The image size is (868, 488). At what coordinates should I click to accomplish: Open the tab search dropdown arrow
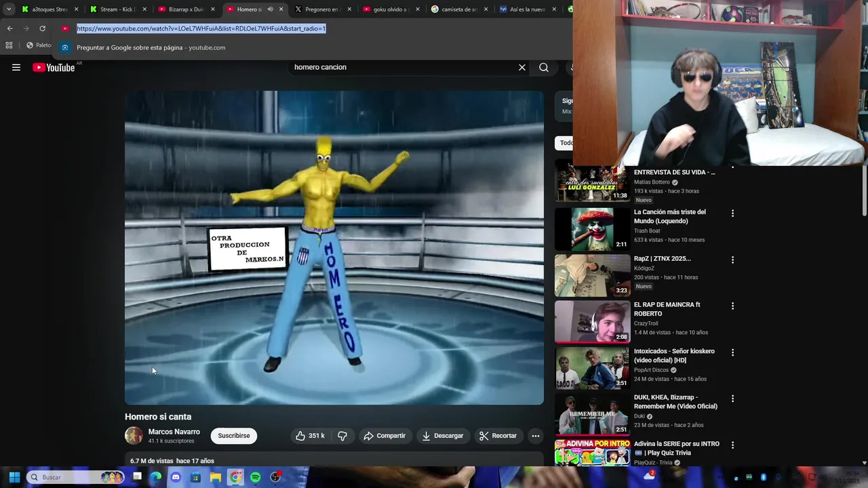click(x=8, y=9)
